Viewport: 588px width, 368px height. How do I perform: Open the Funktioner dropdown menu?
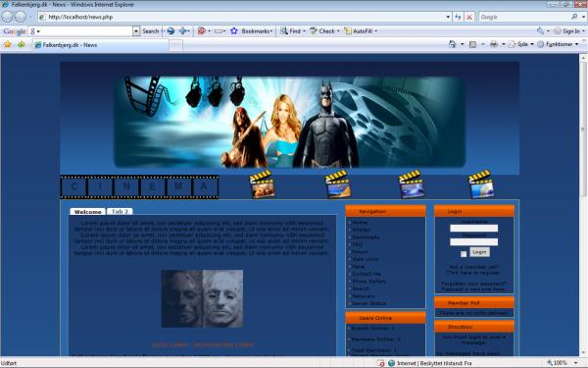558,44
